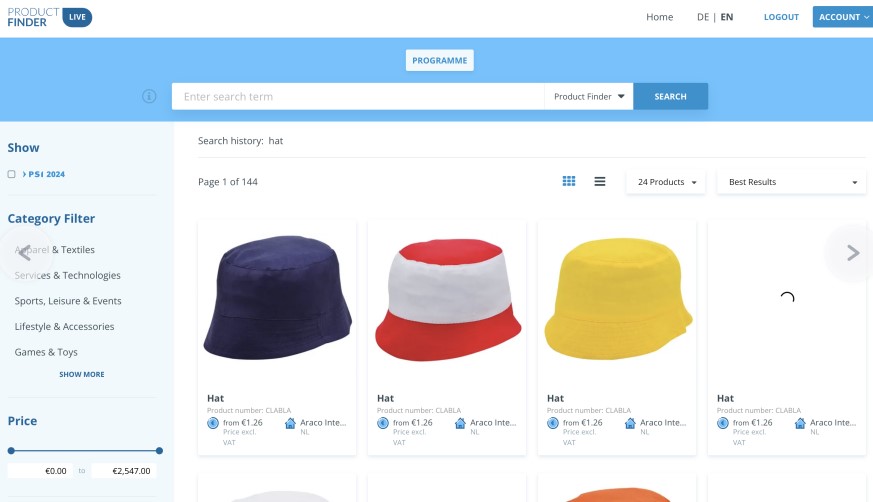Click the minimum price €0.00 field

[x=40, y=471]
